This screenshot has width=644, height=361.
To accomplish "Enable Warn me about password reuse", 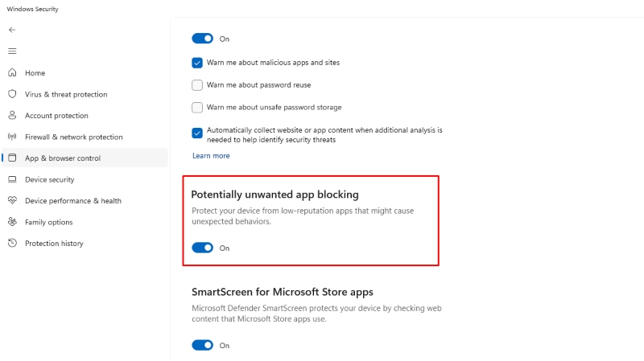I will pos(197,84).
